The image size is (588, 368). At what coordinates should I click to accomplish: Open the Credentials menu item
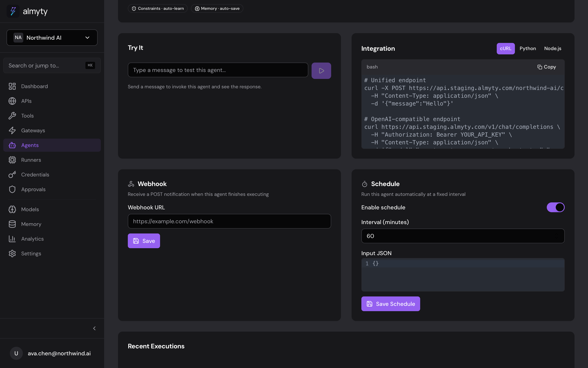pyautogui.click(x=52, y=175)
